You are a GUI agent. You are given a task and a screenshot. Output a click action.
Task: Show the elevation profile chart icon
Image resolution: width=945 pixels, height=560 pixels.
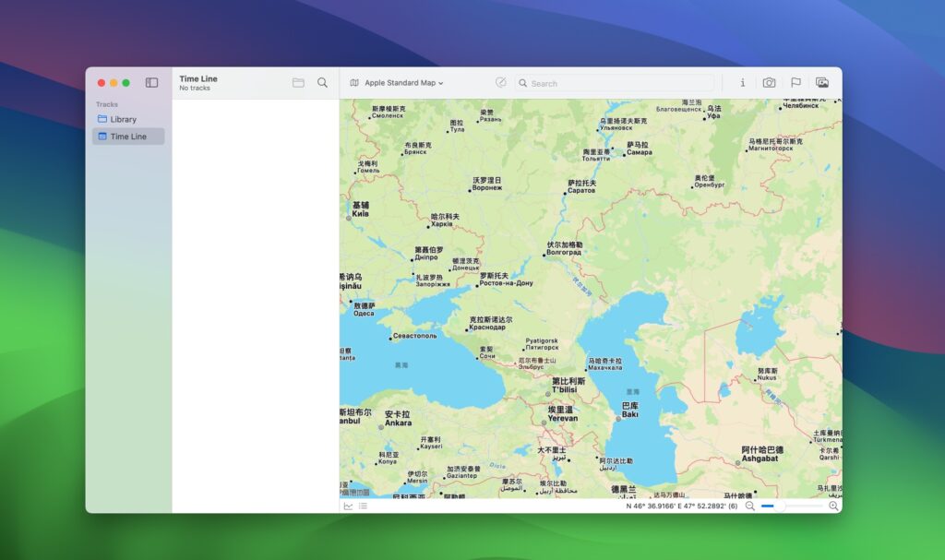pyautogui.click(x=347, y=506)
